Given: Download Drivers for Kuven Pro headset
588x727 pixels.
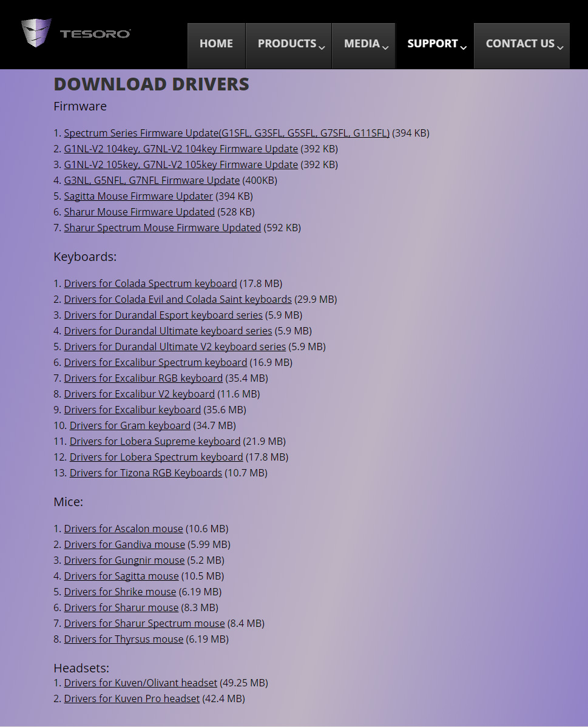Looking at the screenshot, I should (x=132, y=698).
